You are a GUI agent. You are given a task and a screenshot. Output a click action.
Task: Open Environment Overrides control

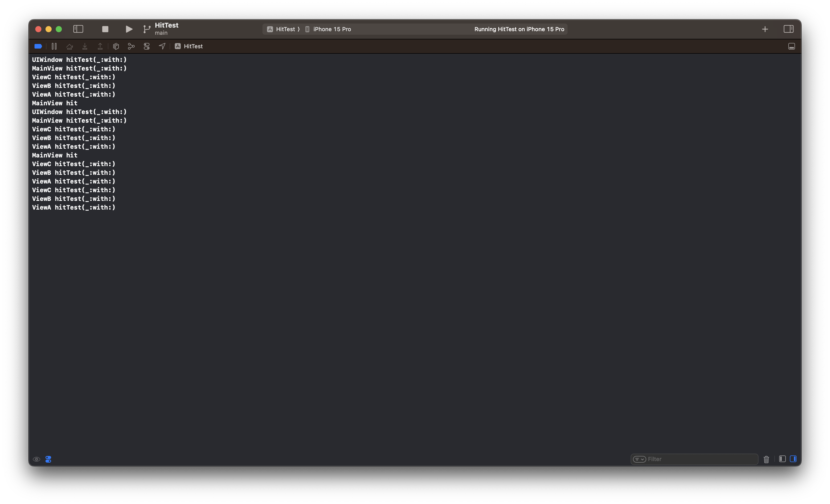[146, 47]
